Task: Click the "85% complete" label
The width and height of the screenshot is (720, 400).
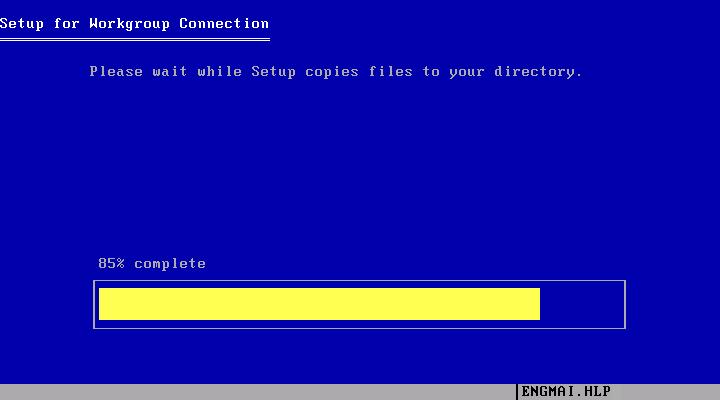Action: (x=152, y=264)
